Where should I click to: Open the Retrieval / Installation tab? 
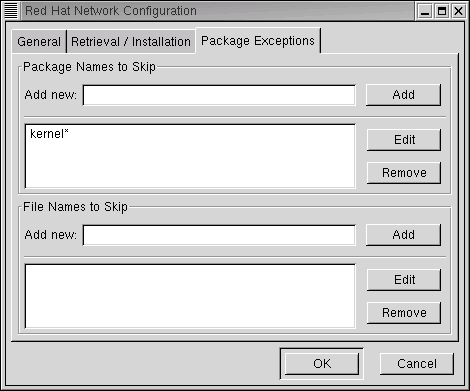[x=131, y=42]
